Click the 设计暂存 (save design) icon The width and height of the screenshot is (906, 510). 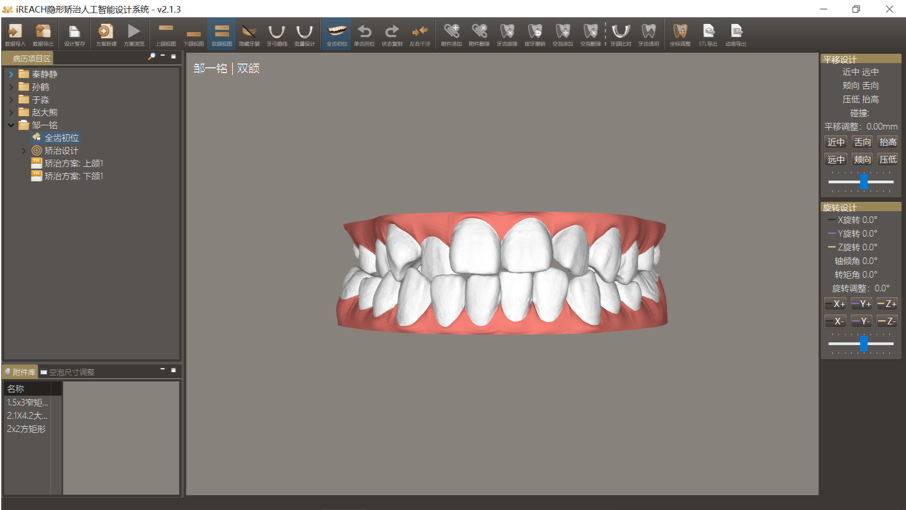click(x=74, y=34)
